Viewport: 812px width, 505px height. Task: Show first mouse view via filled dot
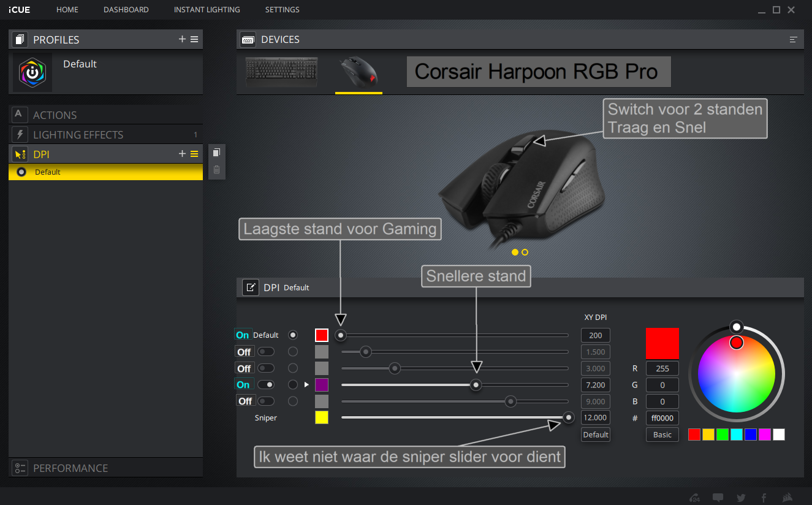(515, 252)
